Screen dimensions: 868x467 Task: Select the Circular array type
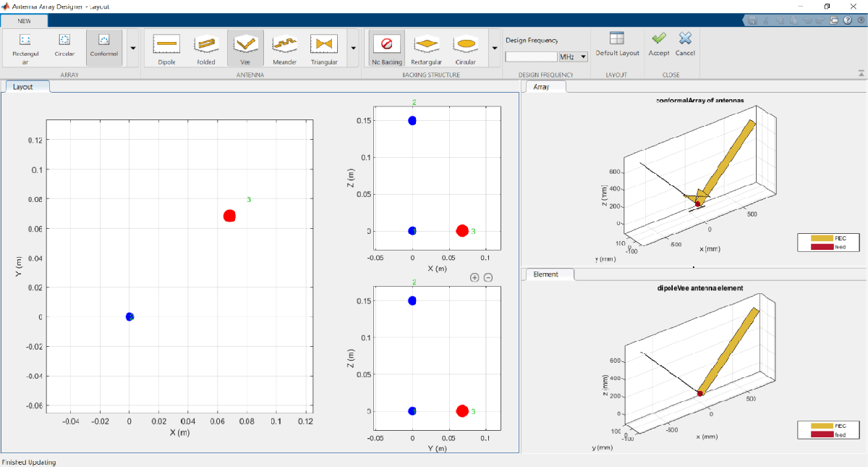[64, 48]
